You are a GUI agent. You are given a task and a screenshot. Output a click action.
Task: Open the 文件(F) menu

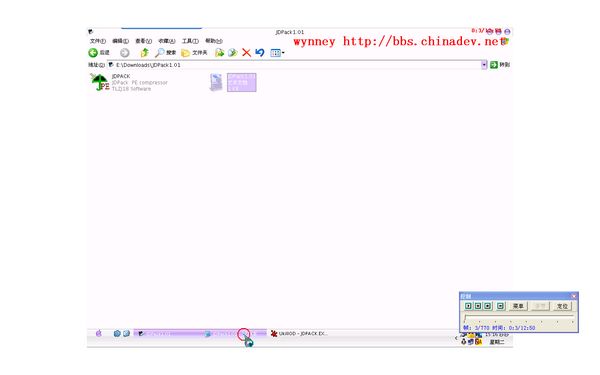pos(98,41)
